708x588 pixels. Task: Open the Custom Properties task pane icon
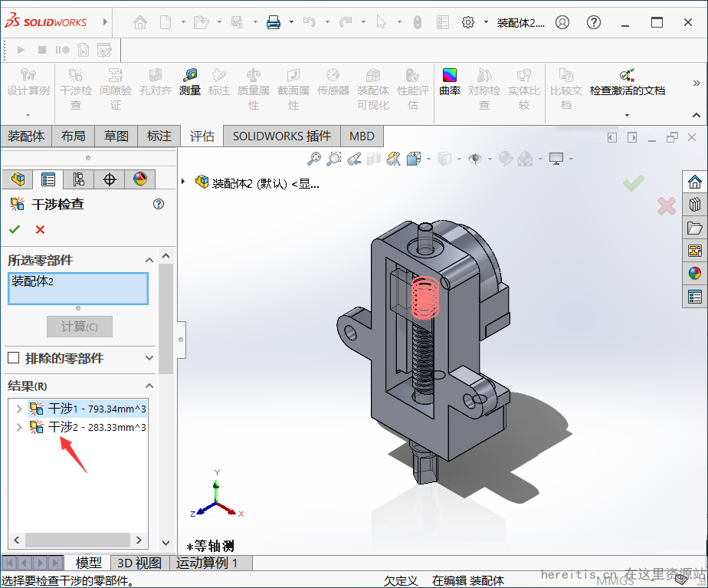point(695,297)
